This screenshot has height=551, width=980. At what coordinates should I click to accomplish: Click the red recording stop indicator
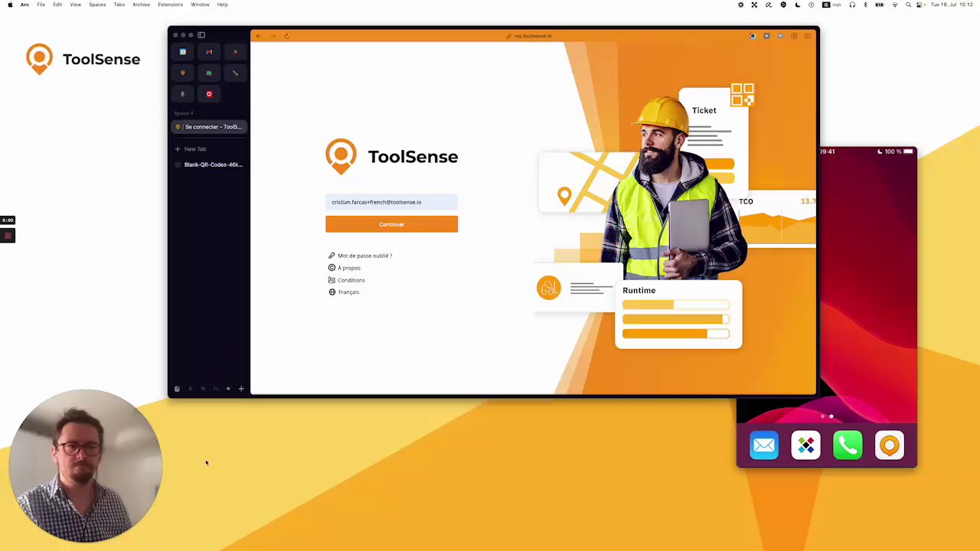tap(8, 236)
